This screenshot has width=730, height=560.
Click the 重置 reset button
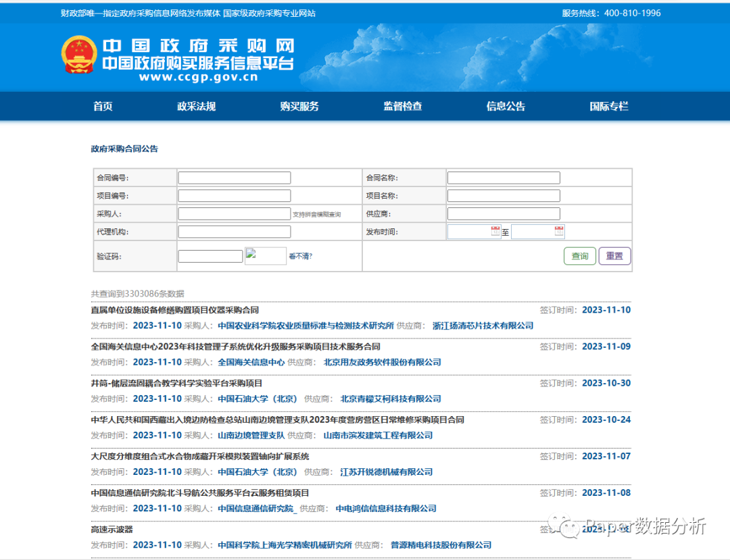click(614, 256)
